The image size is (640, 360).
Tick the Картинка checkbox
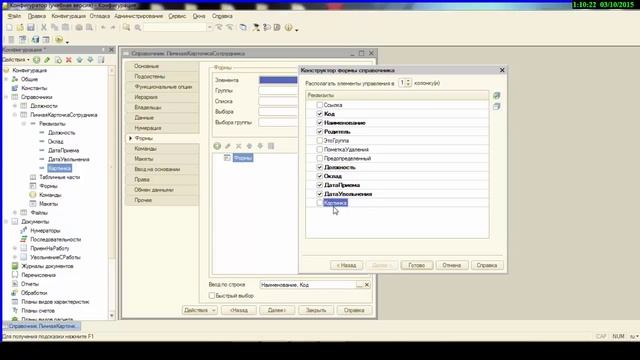pos(320,203)
